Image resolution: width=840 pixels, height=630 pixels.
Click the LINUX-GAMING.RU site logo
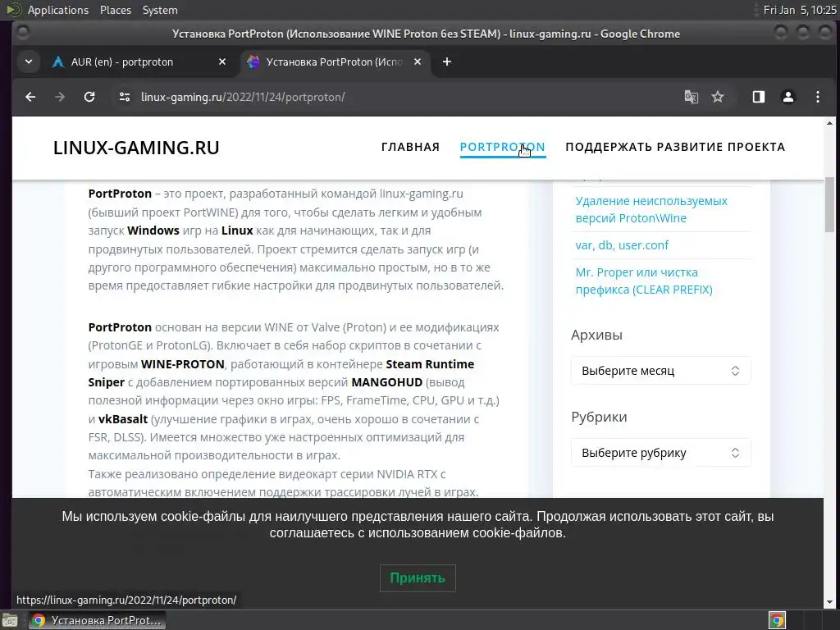pyautogui.click(x=136, y=148)
